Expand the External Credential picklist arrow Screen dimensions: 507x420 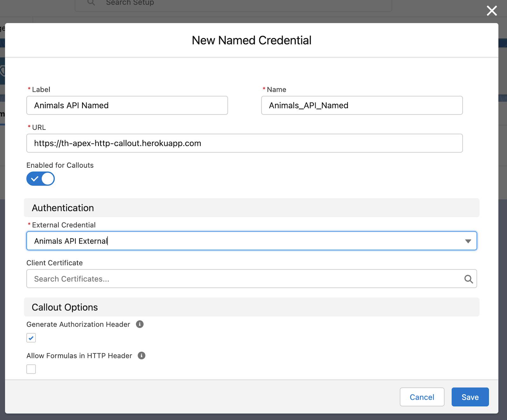coord(469,241)
